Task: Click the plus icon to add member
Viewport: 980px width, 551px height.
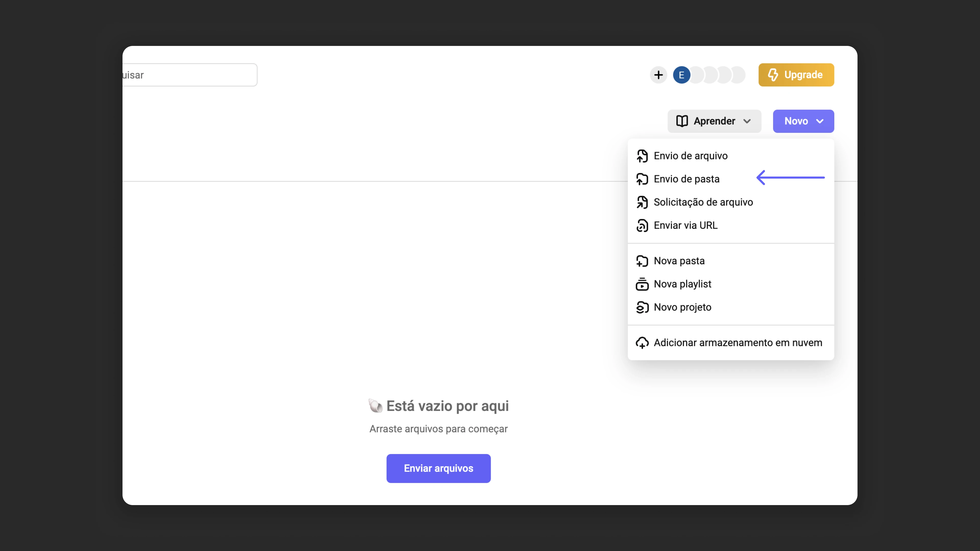Action: click(x=658, y=75)
